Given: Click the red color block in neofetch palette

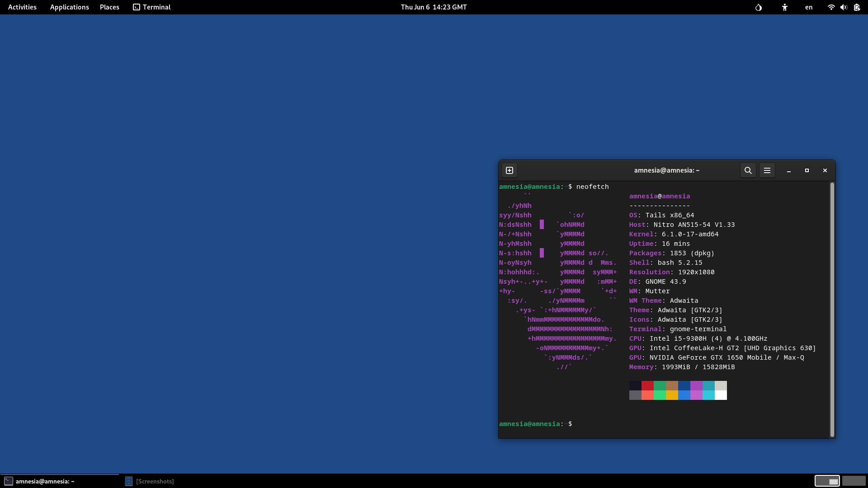Looking at the screenshot, I should (647, 385).
